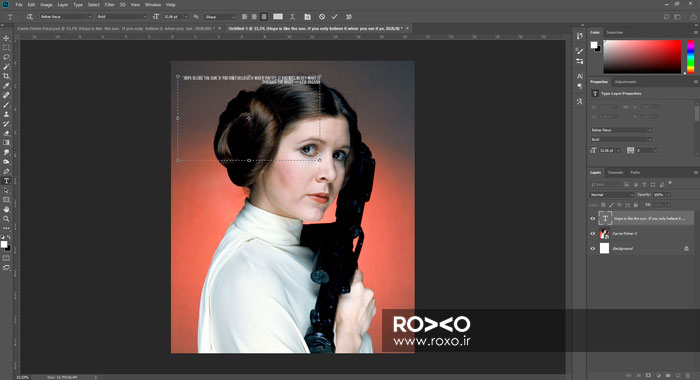The image size is (700, 380).
Task: Align text right
Action: pos(264,17)
